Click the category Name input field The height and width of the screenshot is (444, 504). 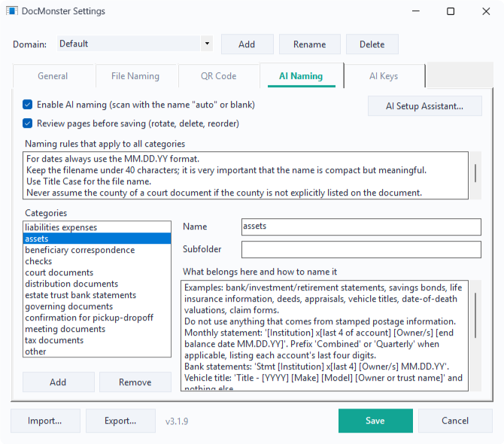pos(361,227)
